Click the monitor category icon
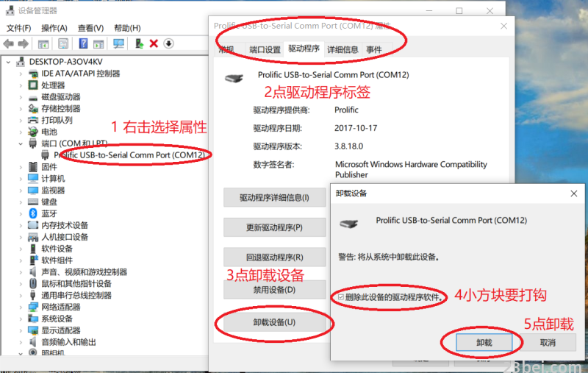This screenshot has width=588, height=373. 33,191
